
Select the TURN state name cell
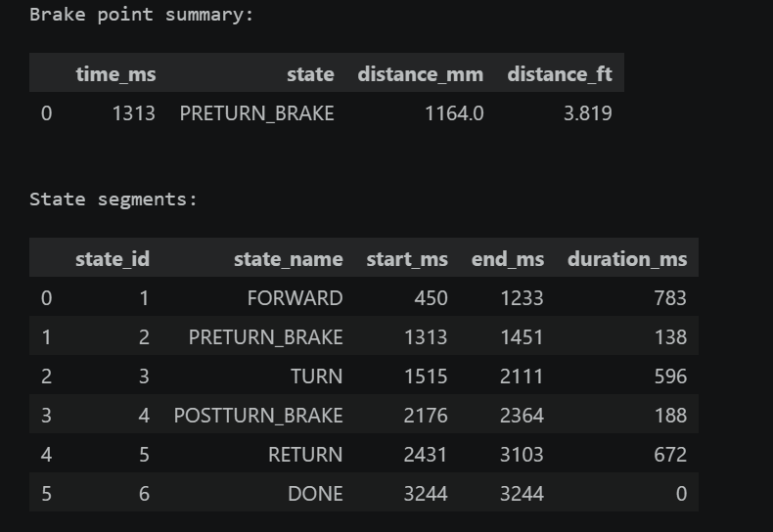[x=316, y=377]
